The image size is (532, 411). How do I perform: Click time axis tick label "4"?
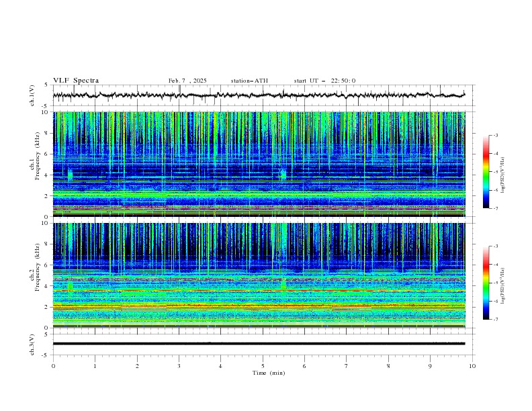pyautogui.click(x=220, y=366)
